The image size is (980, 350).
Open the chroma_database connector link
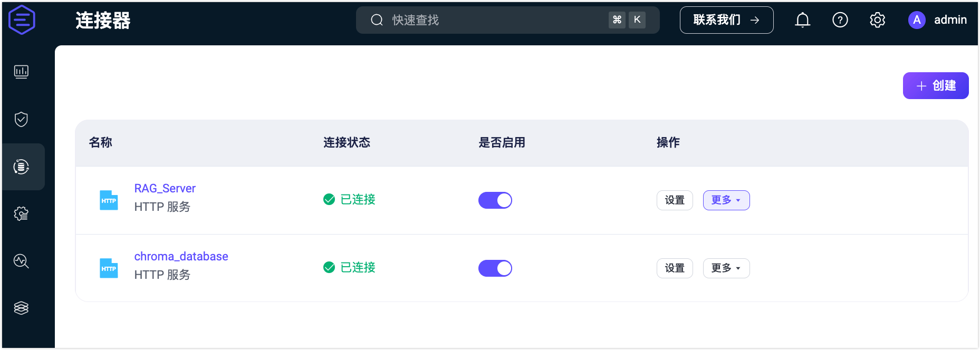click(181, 257)
